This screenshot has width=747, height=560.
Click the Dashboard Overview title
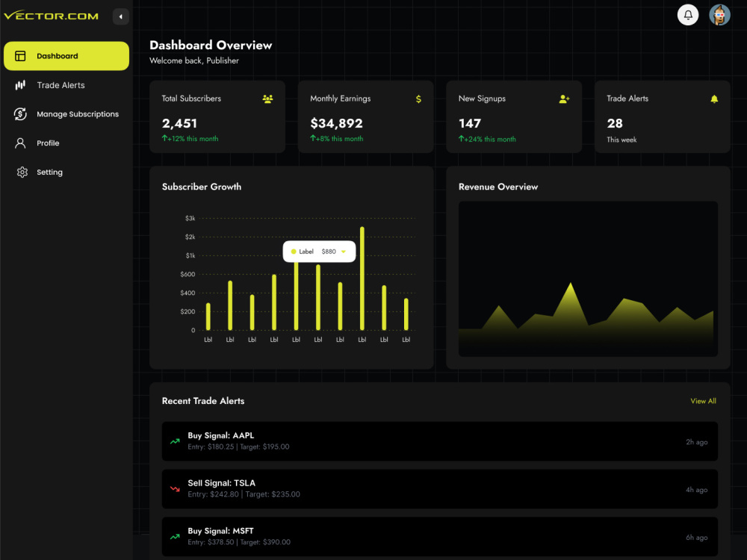[x=211, y=46]
